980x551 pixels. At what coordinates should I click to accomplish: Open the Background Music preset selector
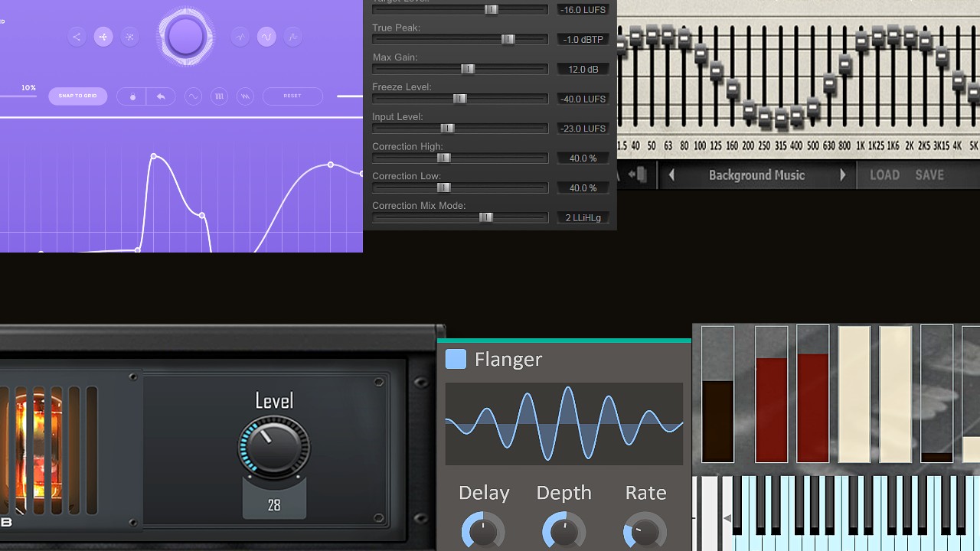[x=756, y=175]
